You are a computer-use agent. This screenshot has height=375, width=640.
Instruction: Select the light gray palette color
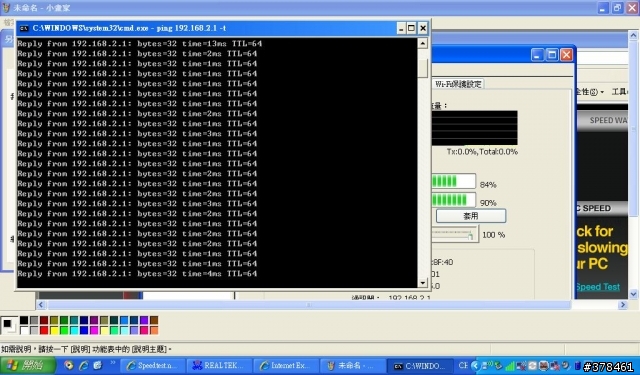[x=34, y=330]
